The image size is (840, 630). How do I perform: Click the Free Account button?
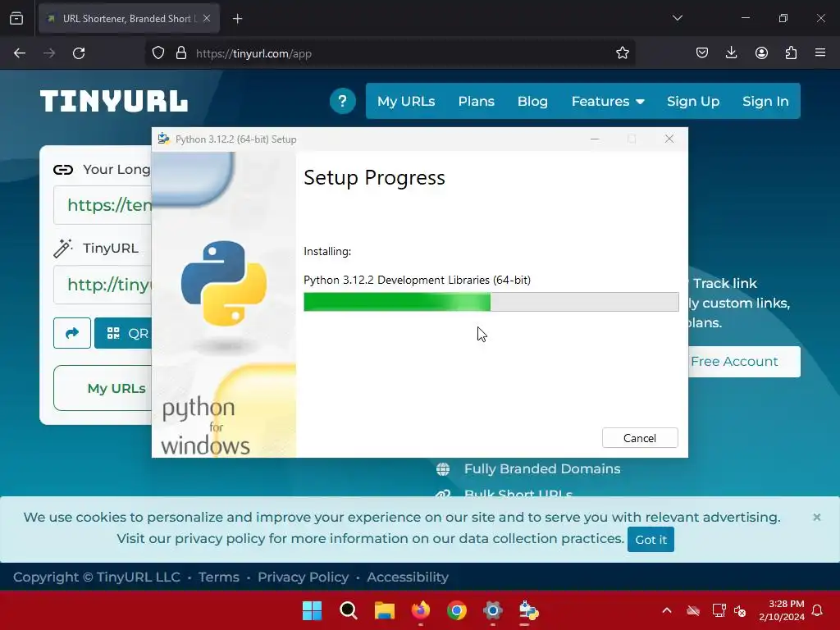[744, 362]
